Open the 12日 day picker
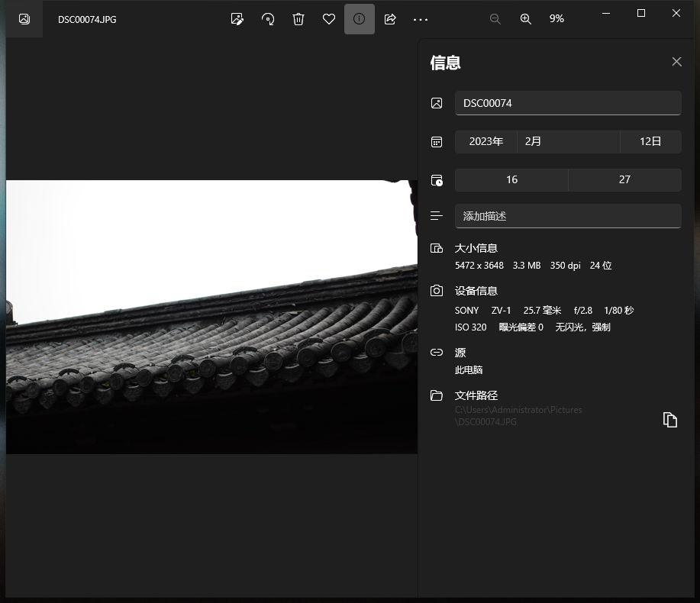This screenshot has height=603, width=700. [x=650, y=142]
